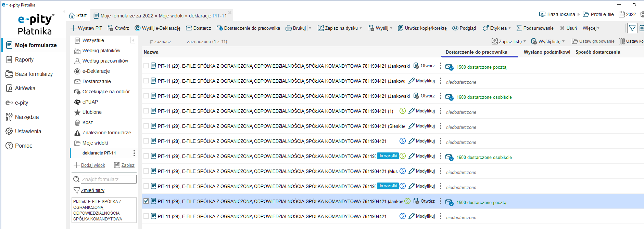Click Modyfikuj in the PIT-11 (28) row
Viewport: 644px width, 229px height.
click(422, 141)
